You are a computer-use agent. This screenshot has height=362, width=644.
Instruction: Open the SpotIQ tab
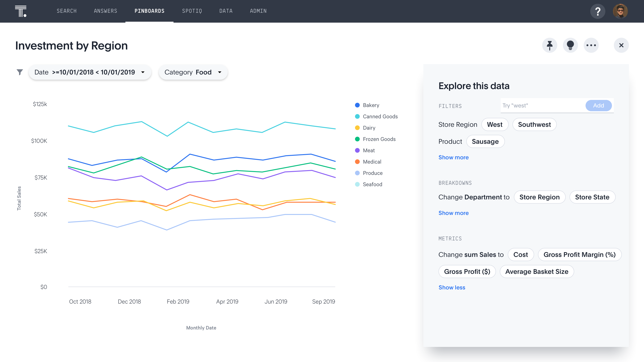[x=192, y=11]
